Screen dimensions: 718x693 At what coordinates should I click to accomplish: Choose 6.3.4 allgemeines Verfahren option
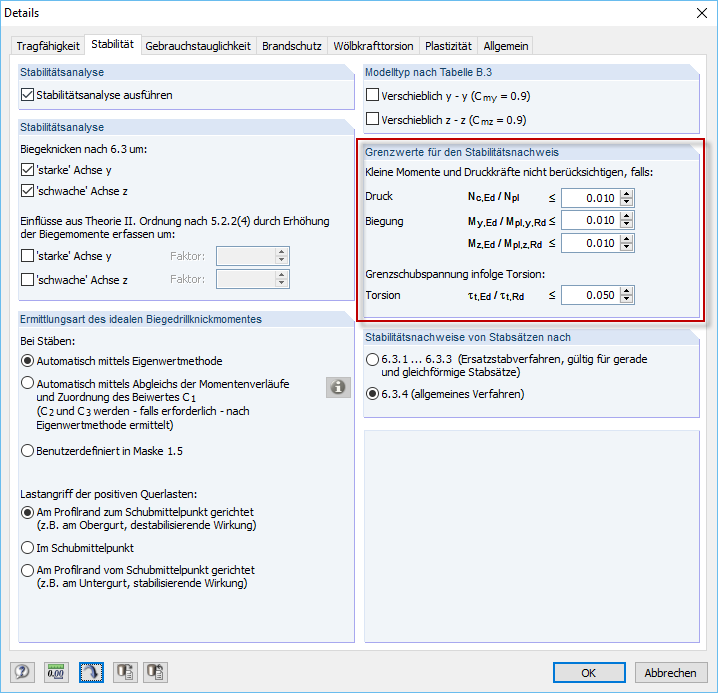click(373, 394)
